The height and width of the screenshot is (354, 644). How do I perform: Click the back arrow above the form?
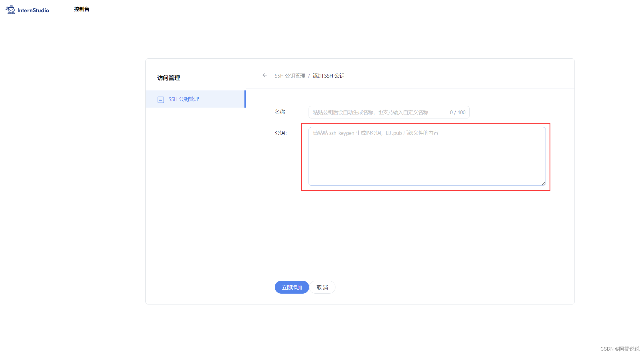pos(264,75)
